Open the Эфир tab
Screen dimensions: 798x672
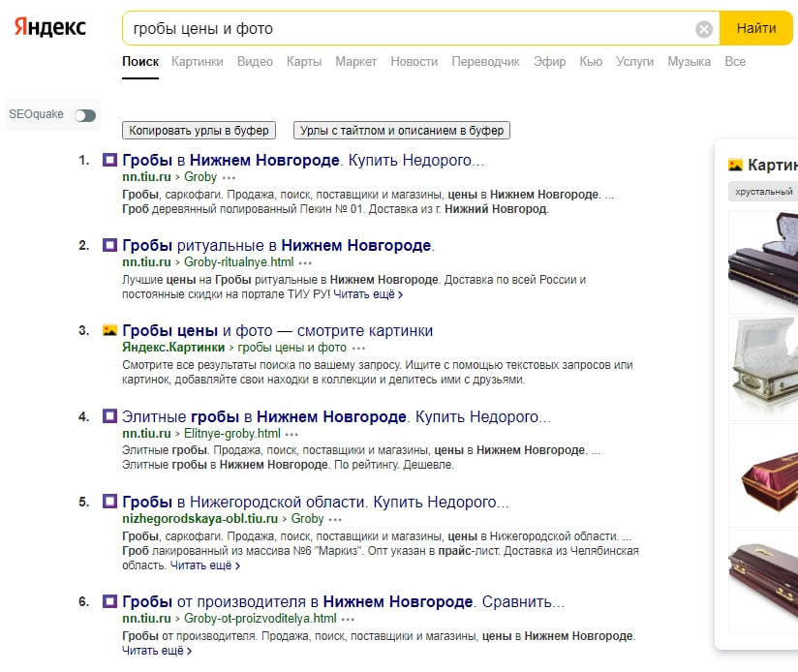[x=550, y=62]
